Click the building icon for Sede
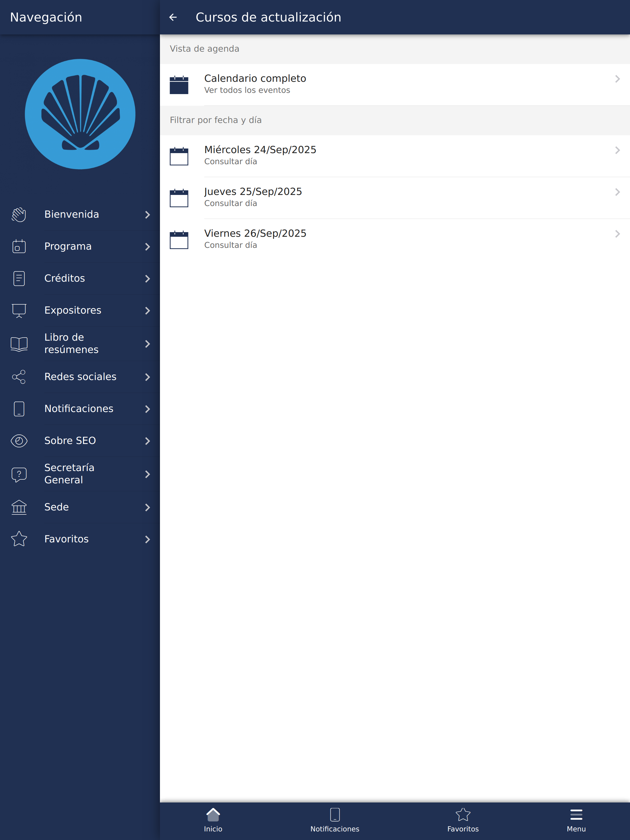 coord(19,507)
